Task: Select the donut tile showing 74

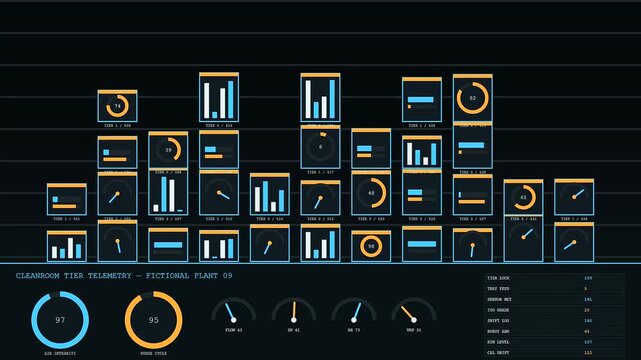Action: coord(117,106)
